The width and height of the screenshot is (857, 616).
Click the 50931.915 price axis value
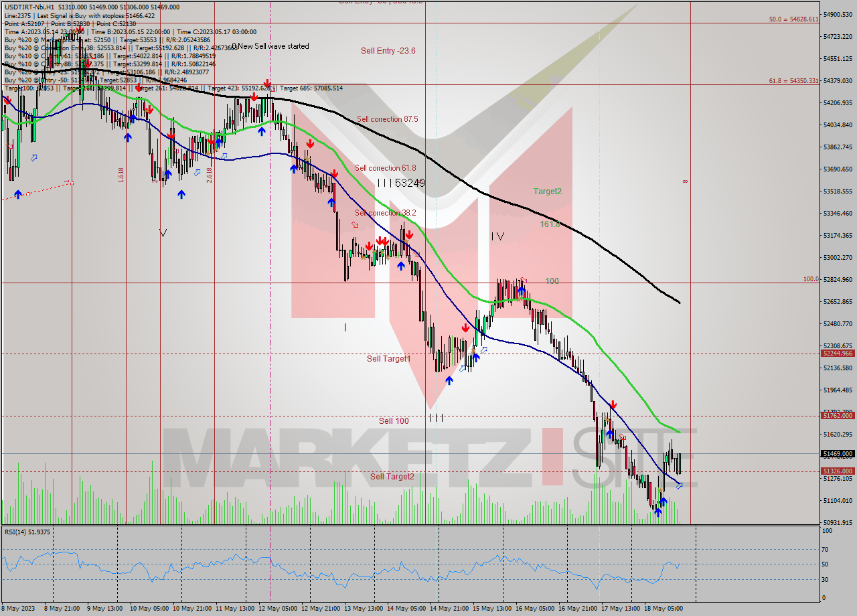click(838, 522)
